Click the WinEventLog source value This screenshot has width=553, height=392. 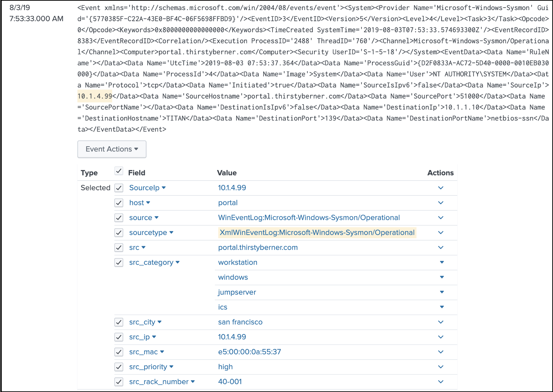tap(309, 218)
